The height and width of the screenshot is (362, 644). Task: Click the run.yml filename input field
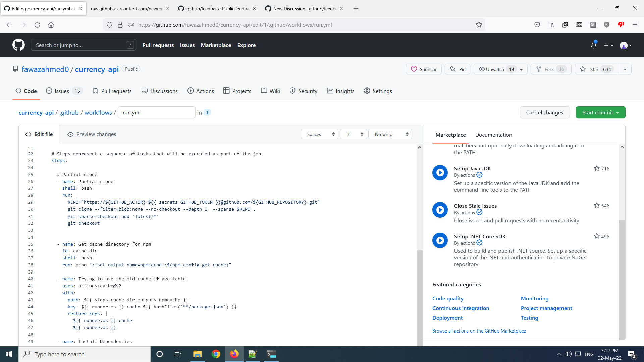156,112
